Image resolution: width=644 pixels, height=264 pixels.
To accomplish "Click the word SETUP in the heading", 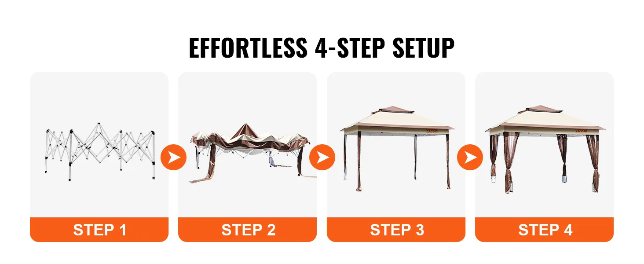I will coord(424,48).
